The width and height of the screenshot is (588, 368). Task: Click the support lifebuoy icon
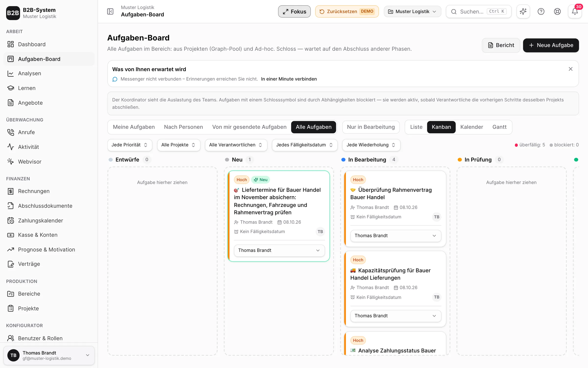point(557,12)
